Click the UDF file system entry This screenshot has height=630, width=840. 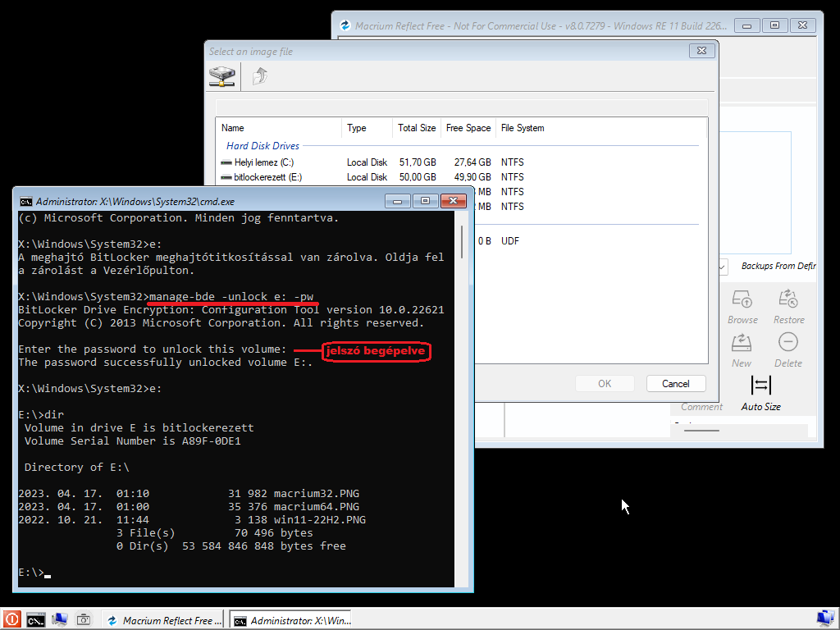point(510,241)
